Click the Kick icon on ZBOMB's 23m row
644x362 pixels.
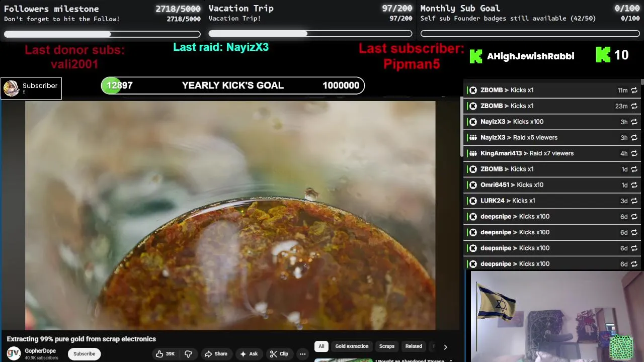[473, 106]
